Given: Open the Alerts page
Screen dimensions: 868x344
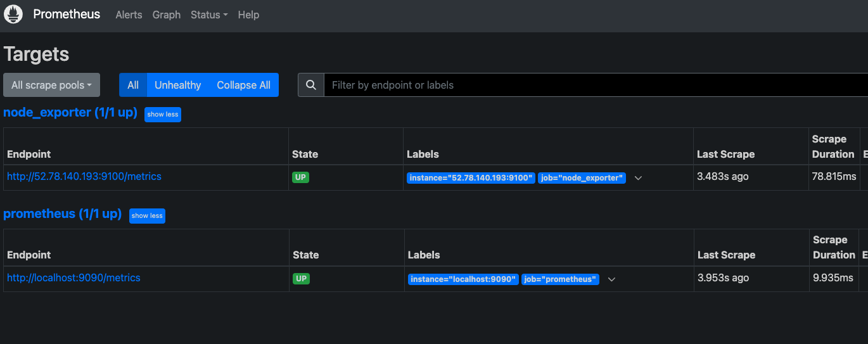Looking at the screenshot, I should pyautogui.click(x=129, y=15).
